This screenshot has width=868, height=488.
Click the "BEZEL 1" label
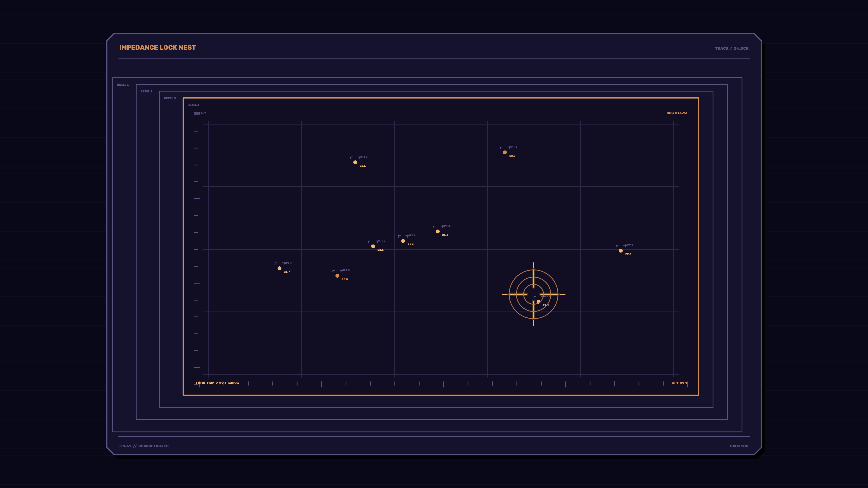point(123,85)
